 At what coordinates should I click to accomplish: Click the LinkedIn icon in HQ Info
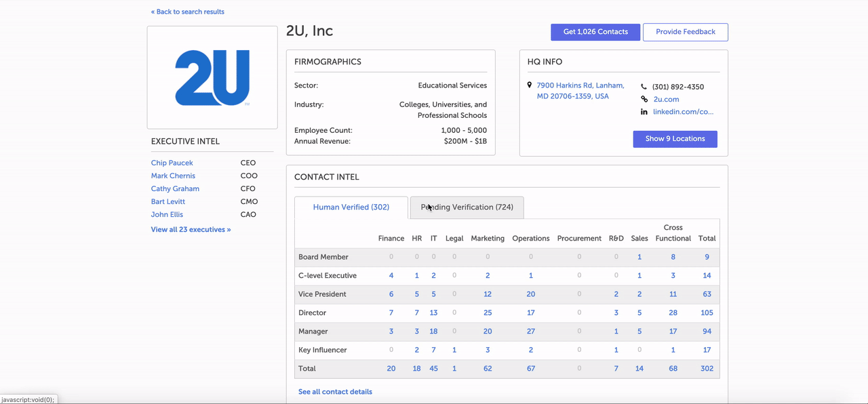(644, 112)
